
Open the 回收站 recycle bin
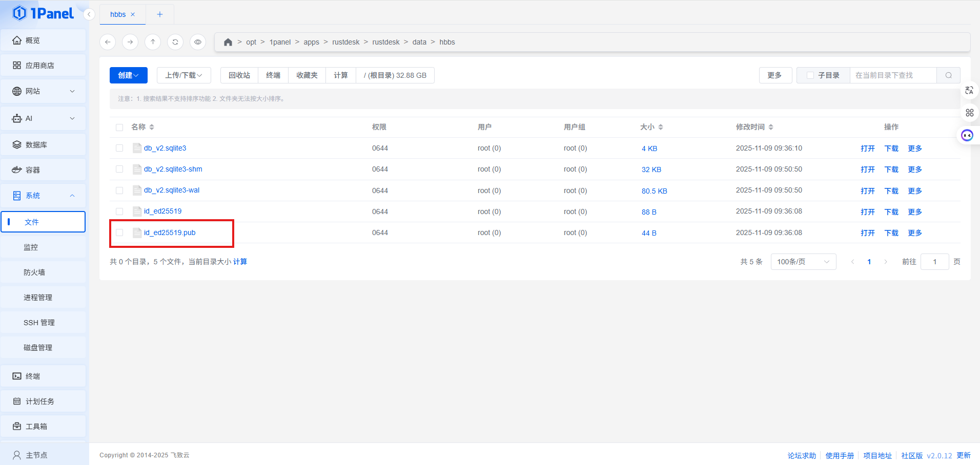[239, 75]
